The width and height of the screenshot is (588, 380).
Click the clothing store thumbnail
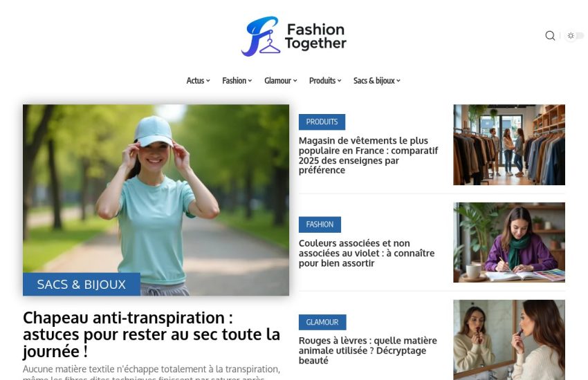click(509, 145)
